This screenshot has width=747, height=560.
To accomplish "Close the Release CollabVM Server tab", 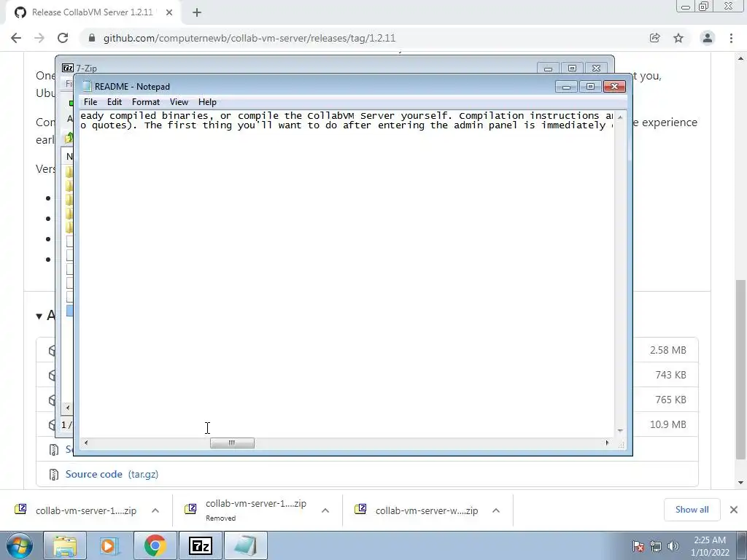I will pyautogui.click(x=169, y=13).
